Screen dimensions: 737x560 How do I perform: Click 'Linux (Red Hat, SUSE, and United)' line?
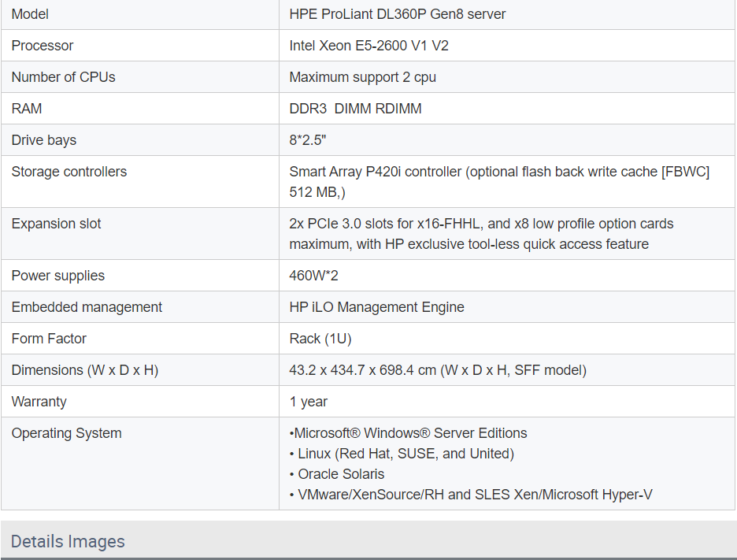coord(402,454)
